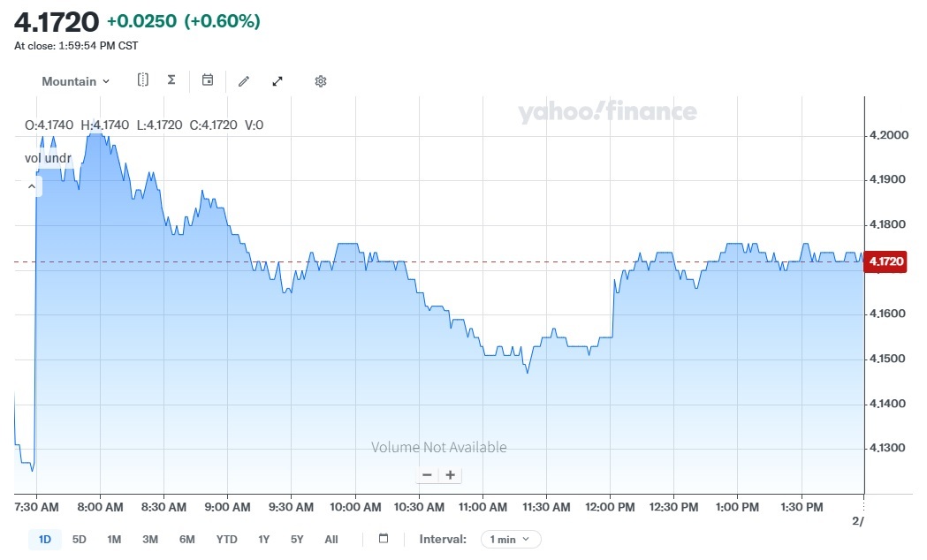Image resolution: width=927 pixels, height=560 pixels.
Task: Click the vol undr study label
Action: coord(48,158)
